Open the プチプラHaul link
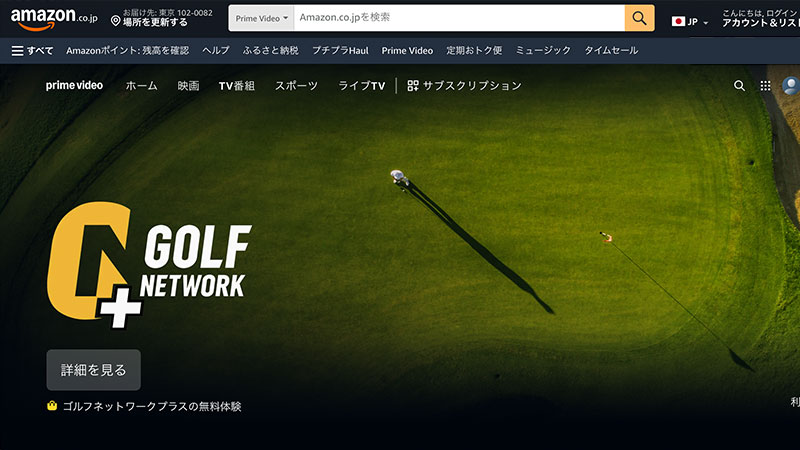The height and width of the screenshot is (450, 800). (340, 51)
